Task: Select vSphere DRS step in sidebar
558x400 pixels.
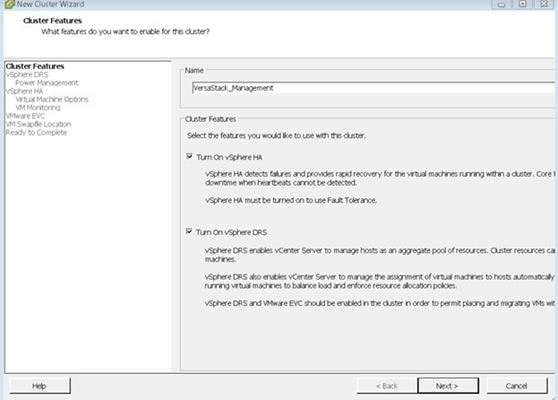Action: (x=27, y=74)
